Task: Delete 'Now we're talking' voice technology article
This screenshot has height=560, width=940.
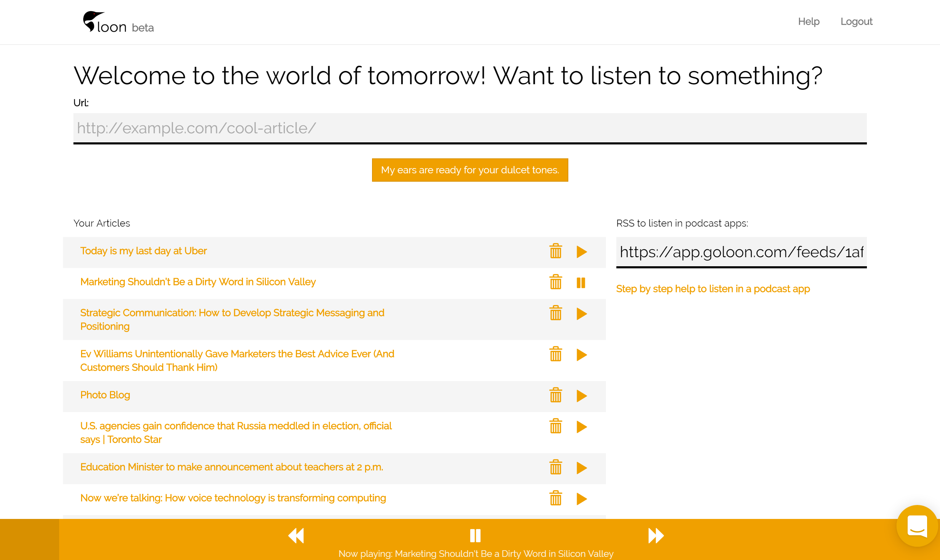Action: [556, 498]
